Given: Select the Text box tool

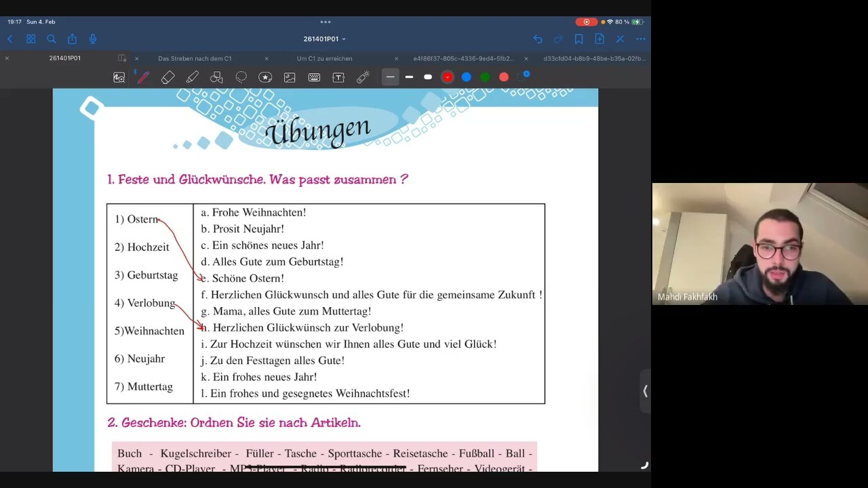Looking at the screenshot, I should point(338,77).
